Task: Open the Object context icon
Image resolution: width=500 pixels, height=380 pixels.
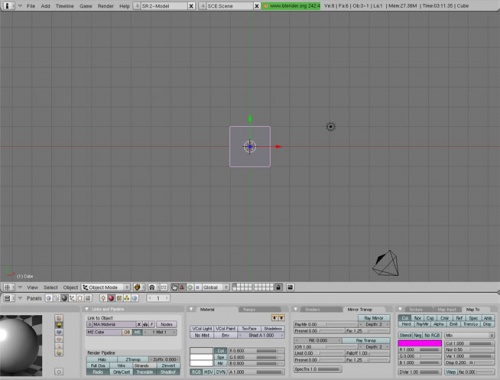Action: click(x=72, y=298)
